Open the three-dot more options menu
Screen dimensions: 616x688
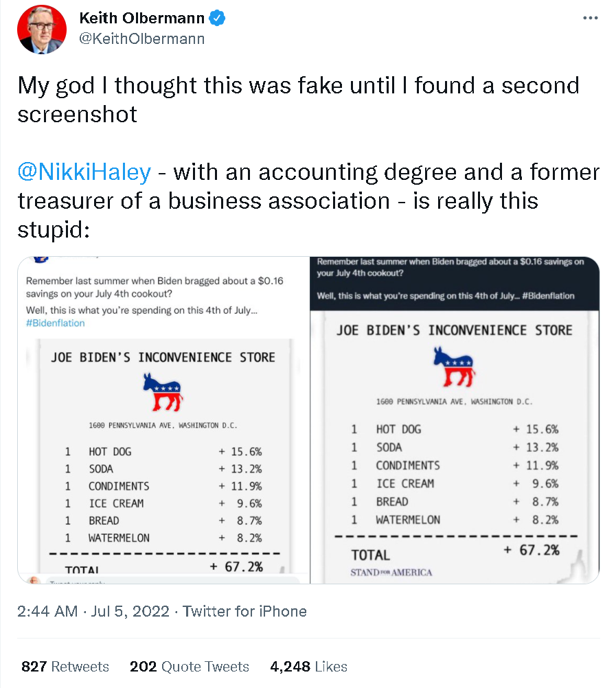click(590, 18)
